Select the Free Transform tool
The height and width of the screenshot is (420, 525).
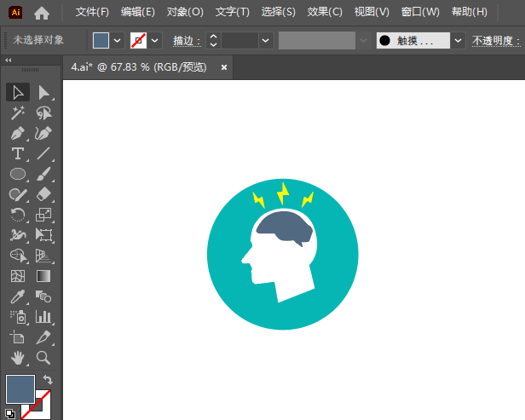click(43, 235)
